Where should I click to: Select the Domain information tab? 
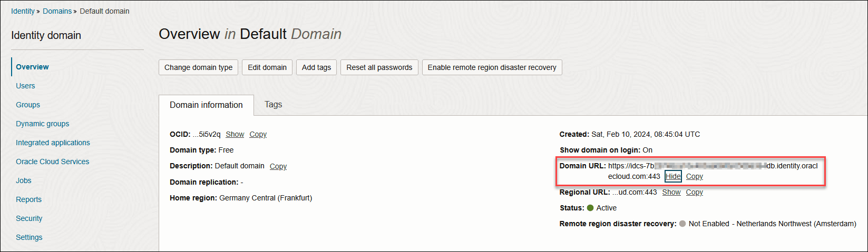click(206, 105)
